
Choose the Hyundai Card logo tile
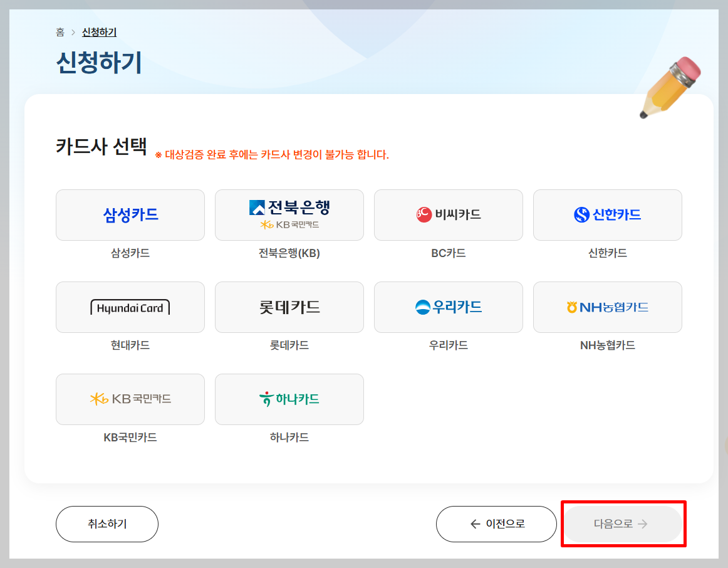(x=130, y=307)
